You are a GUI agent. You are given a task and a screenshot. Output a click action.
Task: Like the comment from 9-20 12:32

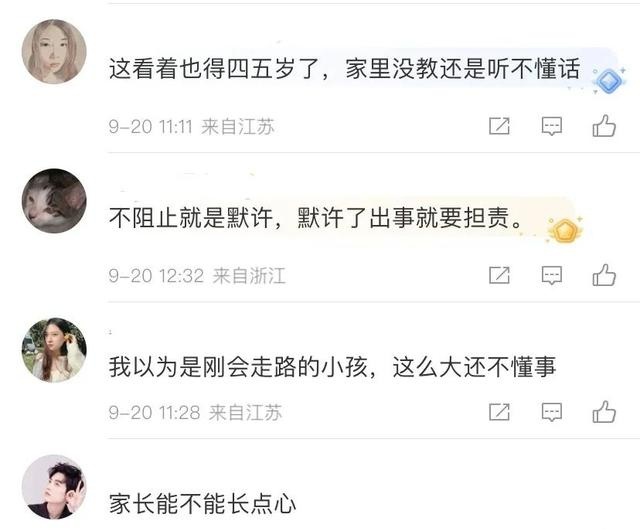click(x=604, y=275)
